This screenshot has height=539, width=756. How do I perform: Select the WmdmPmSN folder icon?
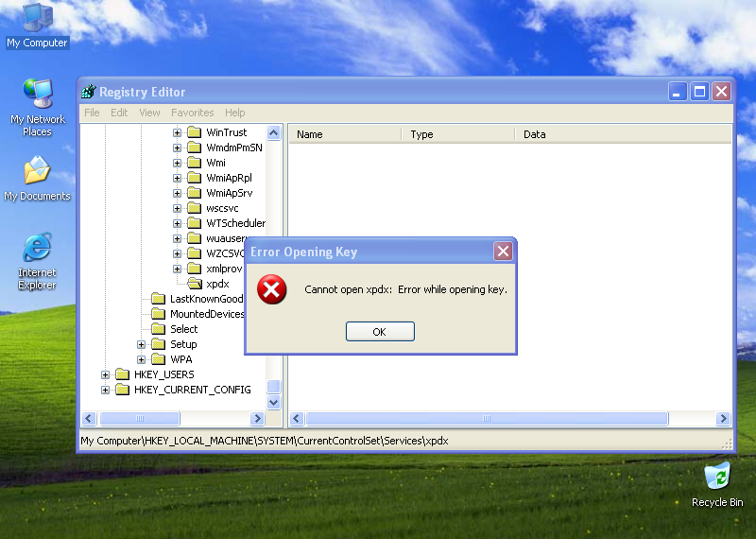point(194,148)
